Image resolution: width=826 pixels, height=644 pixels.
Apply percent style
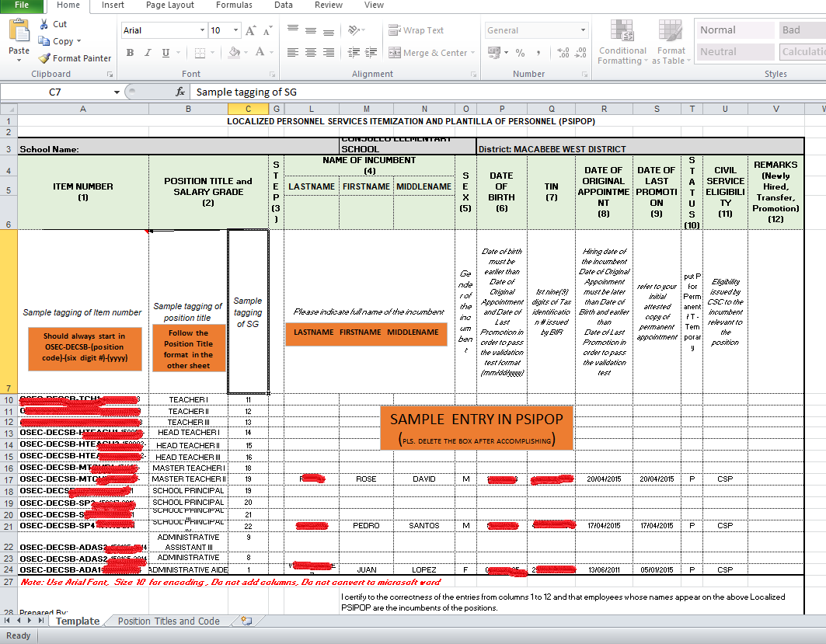point(520,53)
